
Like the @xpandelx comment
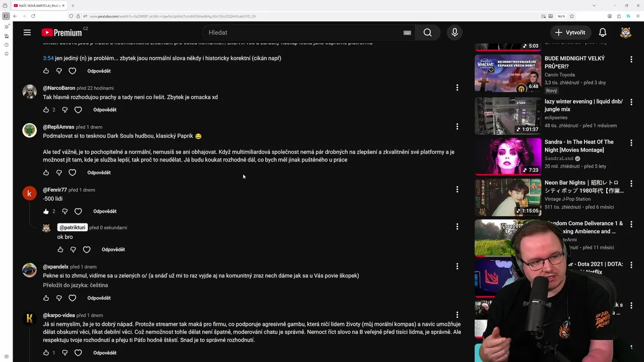(x=46, y=298)
